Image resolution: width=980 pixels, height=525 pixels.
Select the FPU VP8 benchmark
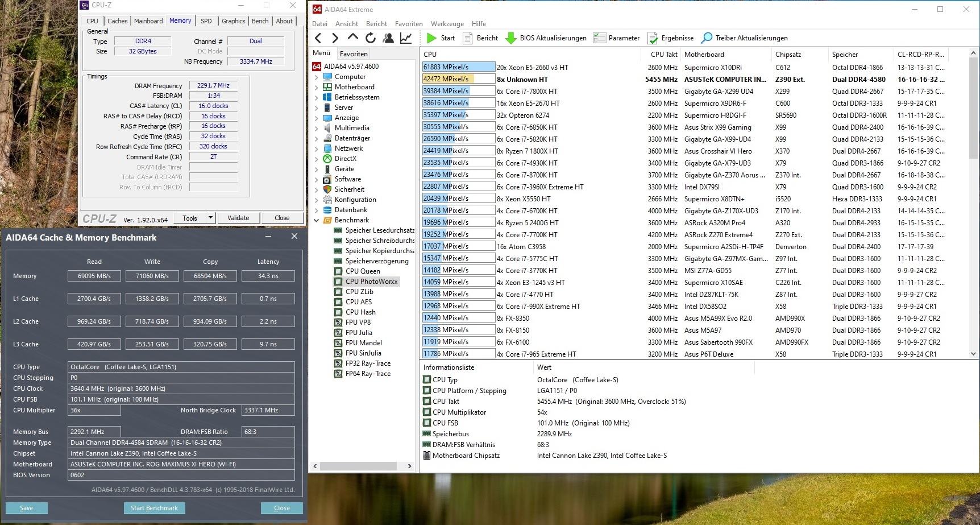tap(358, 323)
